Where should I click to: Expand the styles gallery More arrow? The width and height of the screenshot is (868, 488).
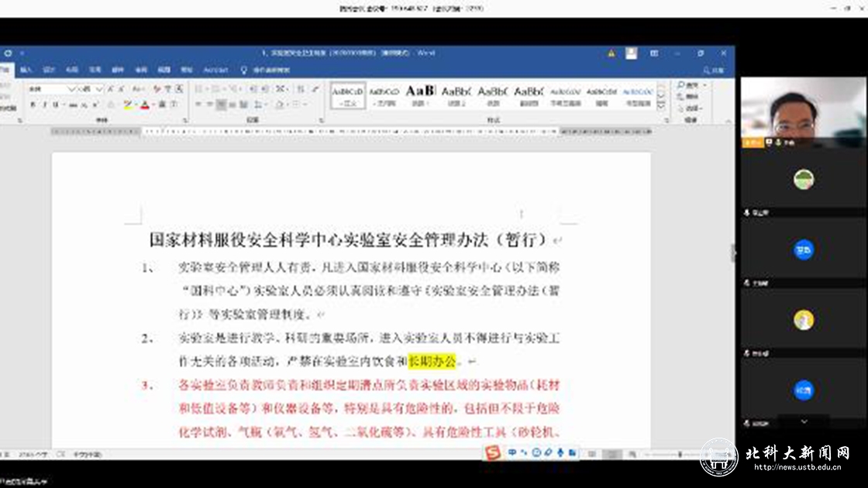point(661,105)
